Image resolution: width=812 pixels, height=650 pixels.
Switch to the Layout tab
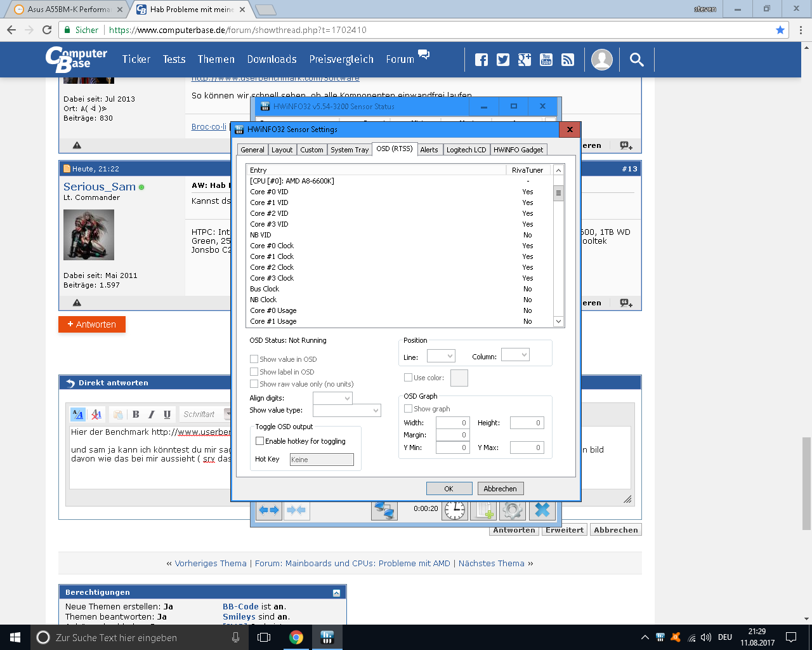click(x=282, y=150)
